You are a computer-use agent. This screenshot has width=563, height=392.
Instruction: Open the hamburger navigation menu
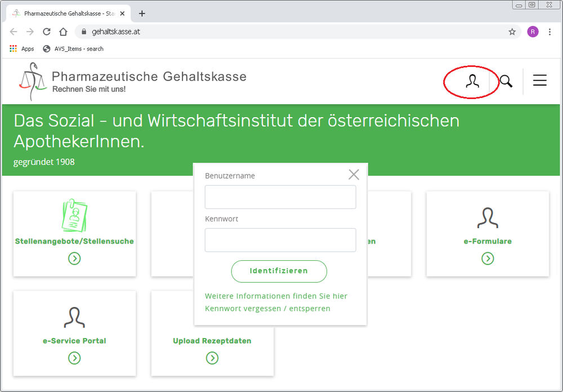[539, 81]
